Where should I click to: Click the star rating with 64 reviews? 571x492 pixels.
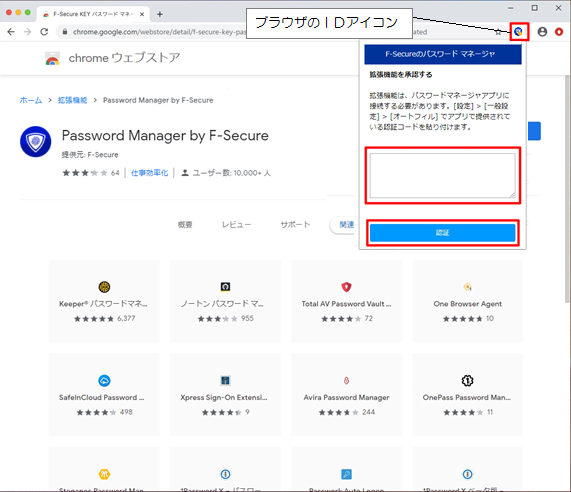click(91, 173)
